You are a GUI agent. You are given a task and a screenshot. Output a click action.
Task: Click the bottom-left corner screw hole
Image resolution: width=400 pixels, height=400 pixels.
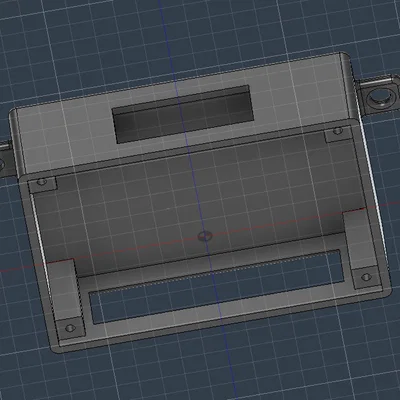70,328
